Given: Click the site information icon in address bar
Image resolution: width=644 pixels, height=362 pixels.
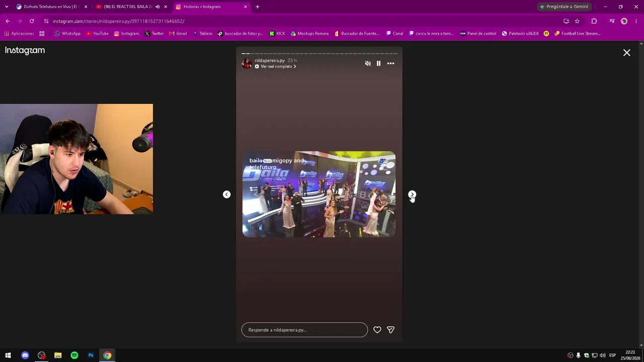Looking at the screenshot, I should point(46,21).
